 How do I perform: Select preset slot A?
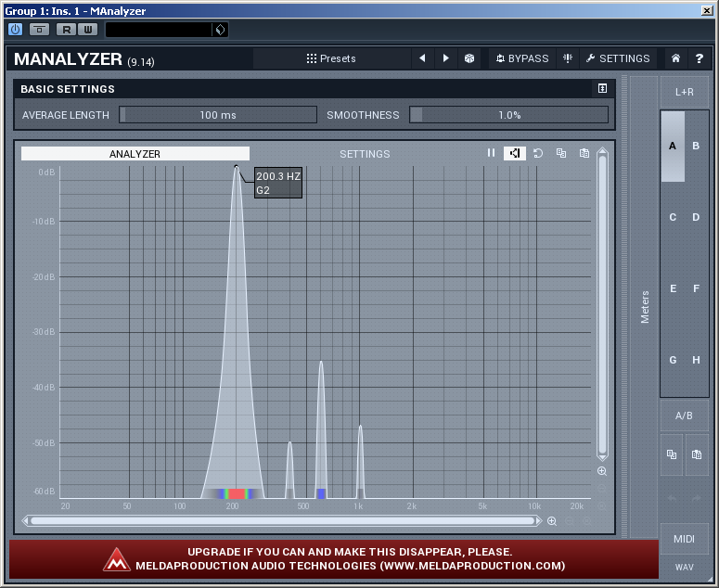(673, 146)
